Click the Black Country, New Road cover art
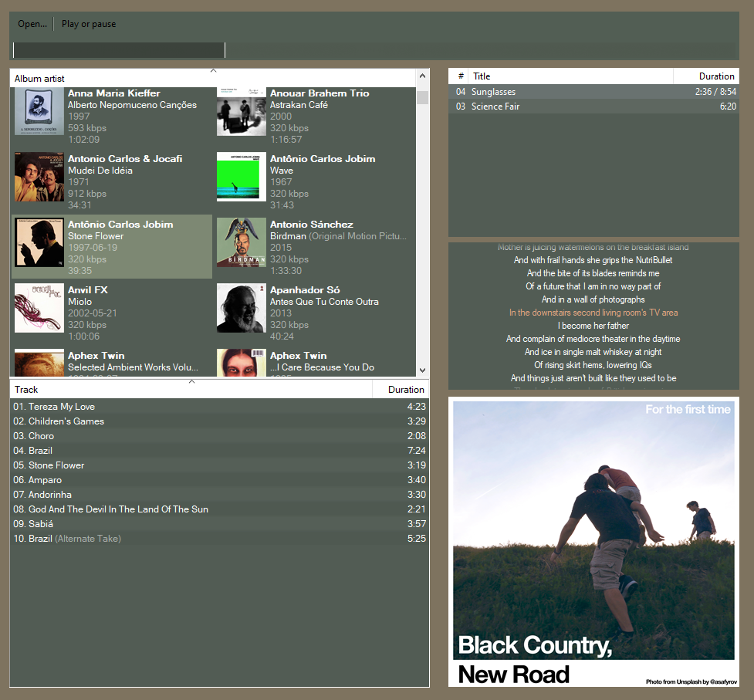This screenshot has width=754, height=700. 593,542
